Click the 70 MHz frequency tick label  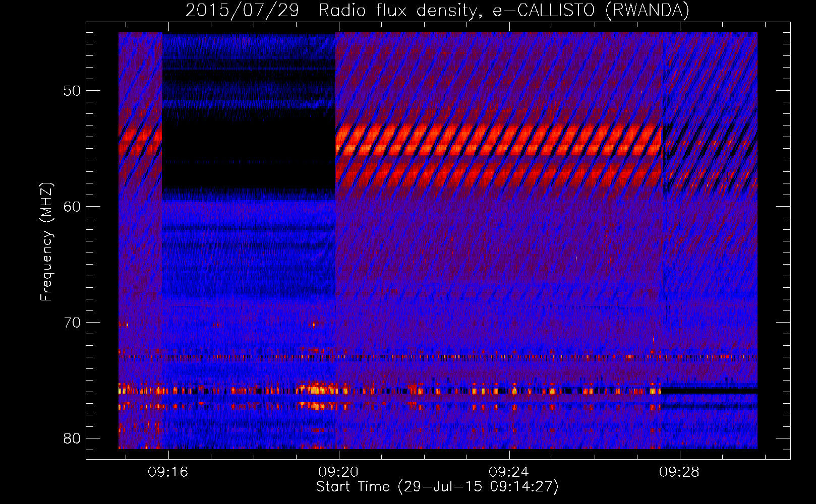[x=73, y=323]
